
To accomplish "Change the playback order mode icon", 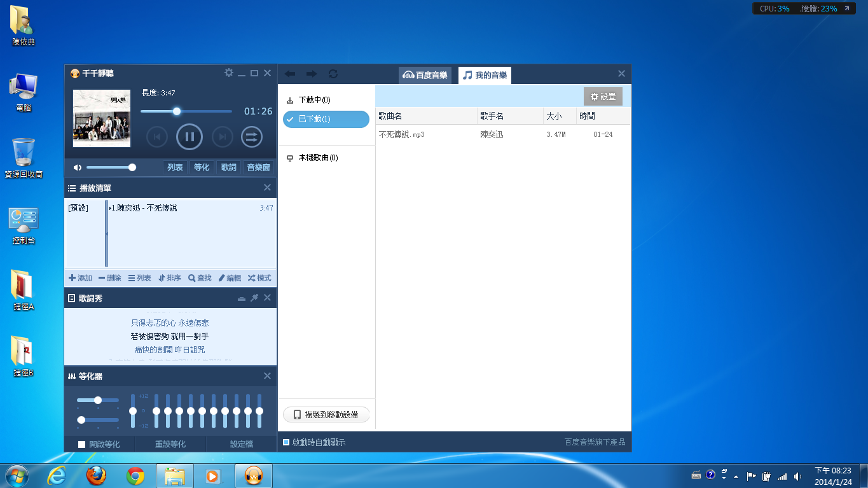I will [x=252, y=136].
